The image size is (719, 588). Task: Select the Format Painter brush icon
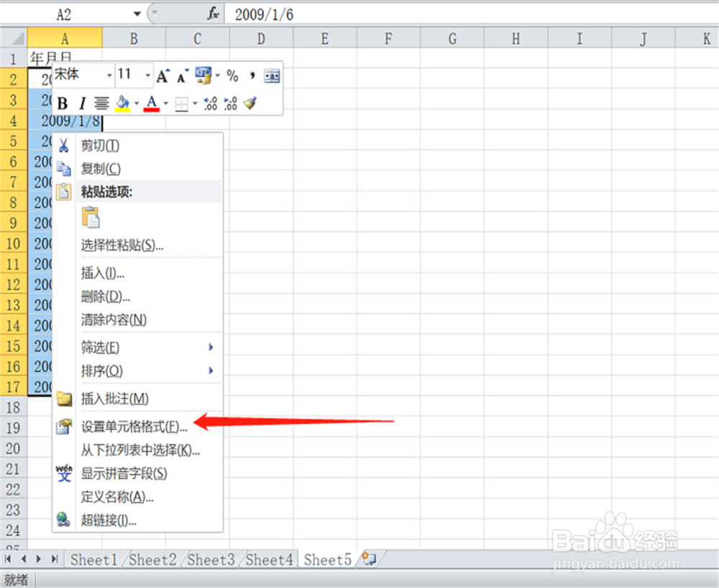coord(250,104)
